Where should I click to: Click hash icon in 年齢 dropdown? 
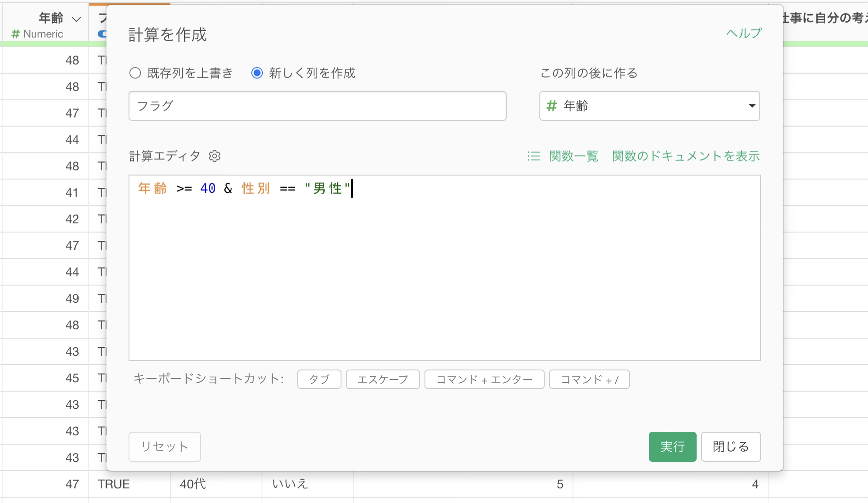[551, 106]
